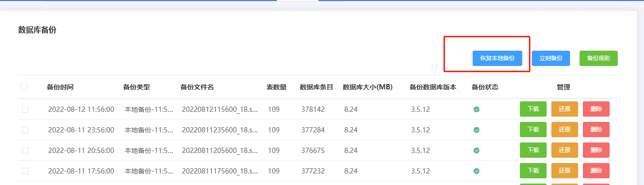The image size is (644, 185).
Task: Click the 备份文件名 column header
Action: 197,87
